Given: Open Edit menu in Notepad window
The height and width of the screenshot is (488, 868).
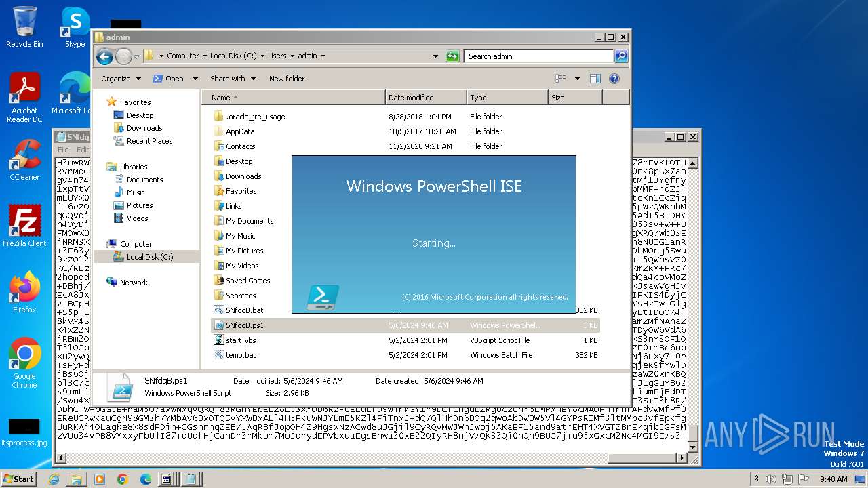Looking at the screenshot, I should click(x=83, y=150).
